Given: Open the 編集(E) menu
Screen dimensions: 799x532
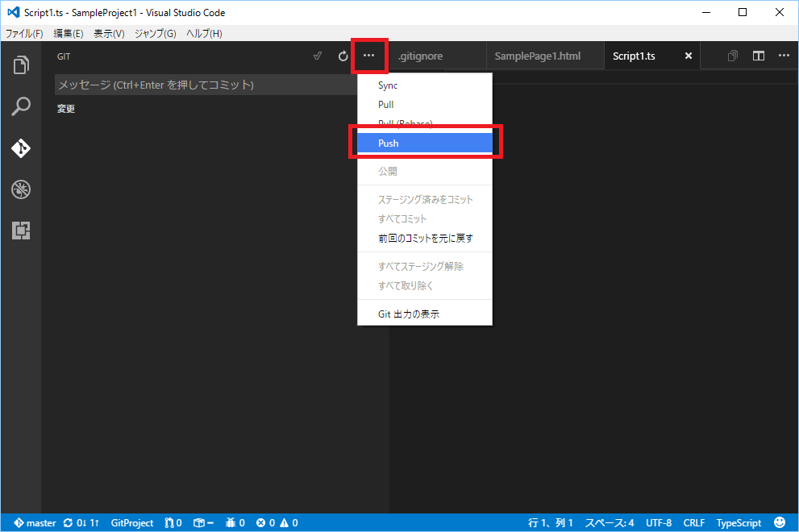Looking at the screenshot, I should coord(69,34).
